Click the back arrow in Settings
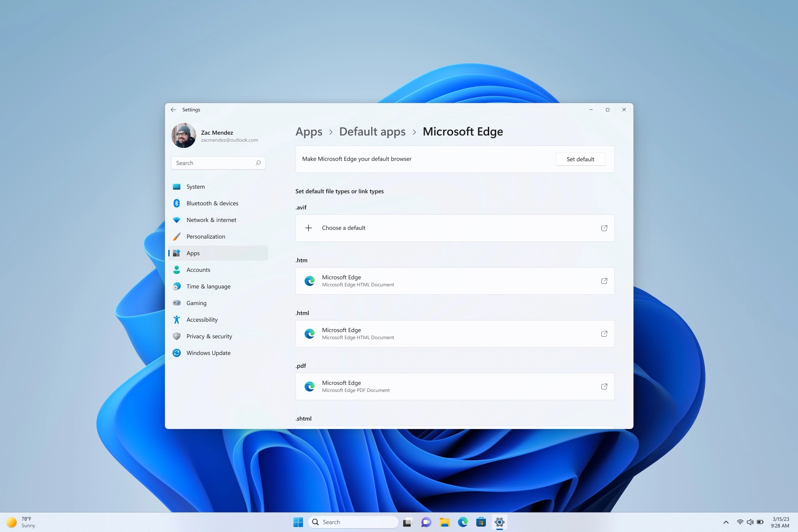 point(173,109)
